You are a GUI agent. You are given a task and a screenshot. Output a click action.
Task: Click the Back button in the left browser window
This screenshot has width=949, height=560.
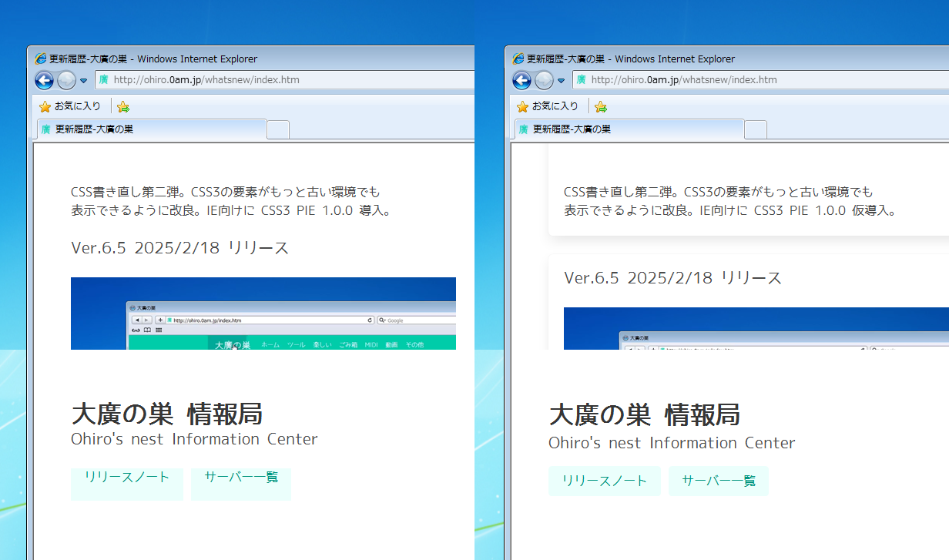(44, 80)
